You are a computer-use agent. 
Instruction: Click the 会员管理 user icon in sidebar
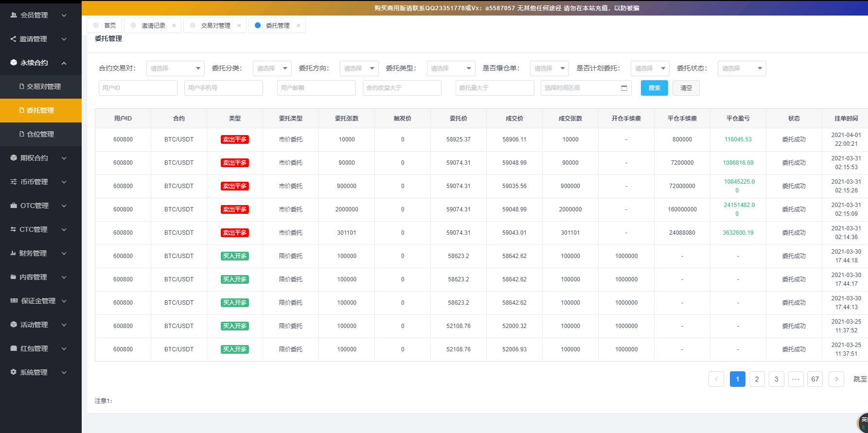click(14, 15)
